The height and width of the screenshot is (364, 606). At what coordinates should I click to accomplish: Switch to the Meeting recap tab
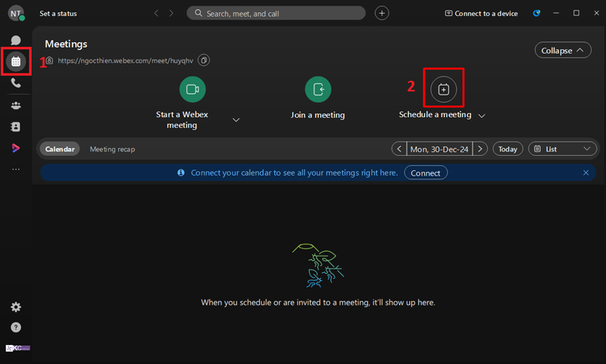click(x=112, y=149)
